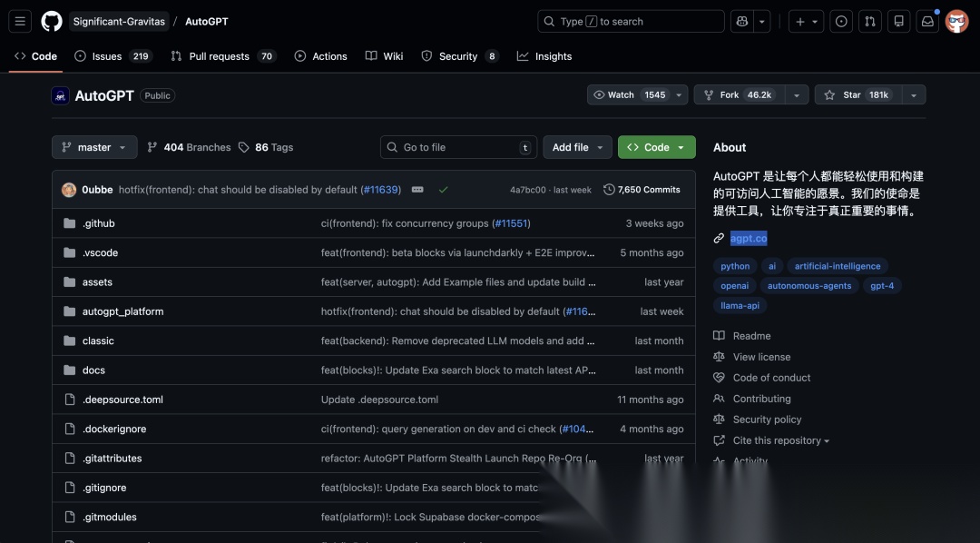Open the assets folder
This screenshot has width=980, height=543.
(x=97, y=282)
